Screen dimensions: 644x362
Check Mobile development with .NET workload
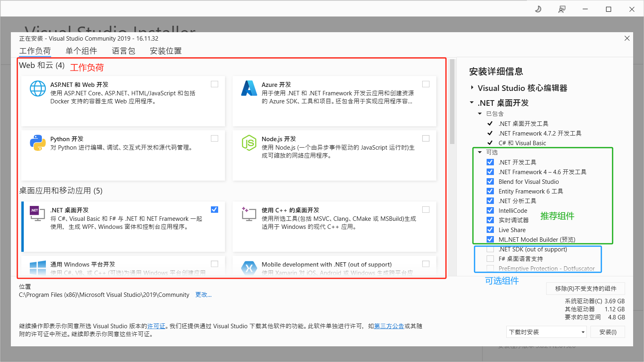[426, 264]
